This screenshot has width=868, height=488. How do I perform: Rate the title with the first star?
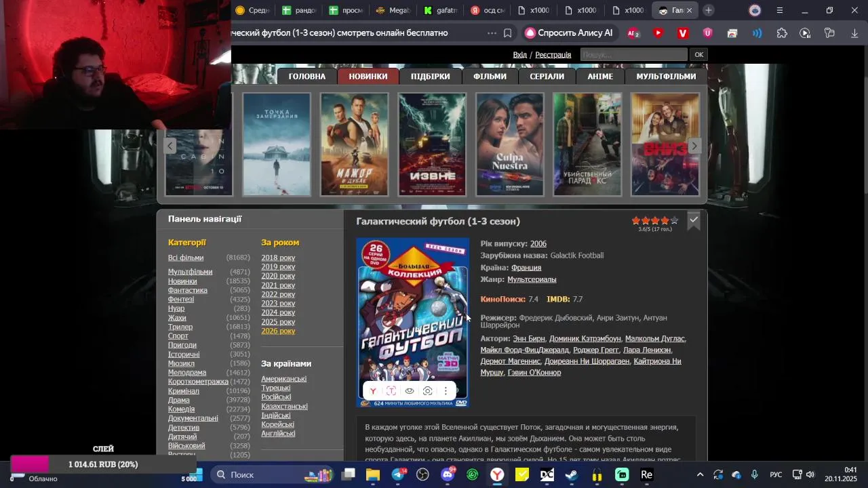tap(636, 220)
